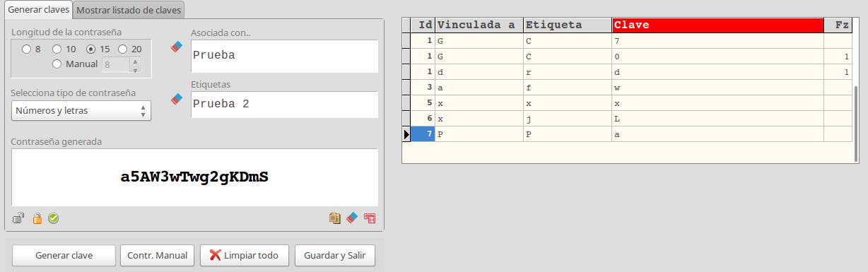Open the Números y letras dropdown

tap(81, 110)
